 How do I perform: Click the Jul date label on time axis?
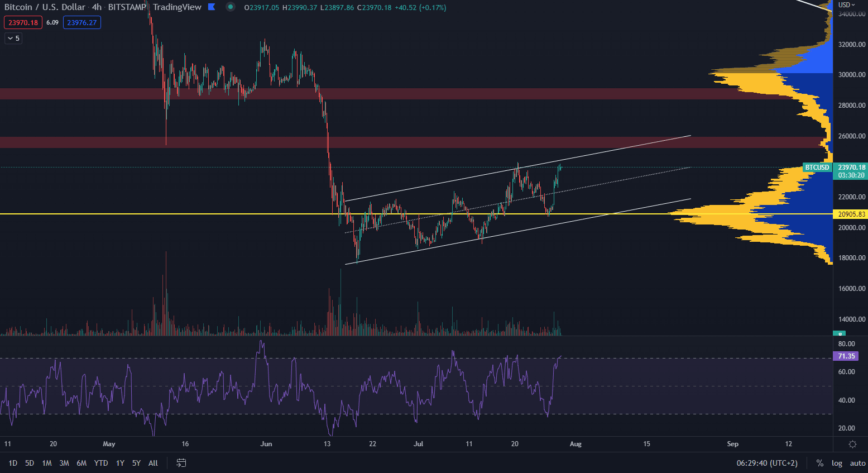[x=418, y=444]
